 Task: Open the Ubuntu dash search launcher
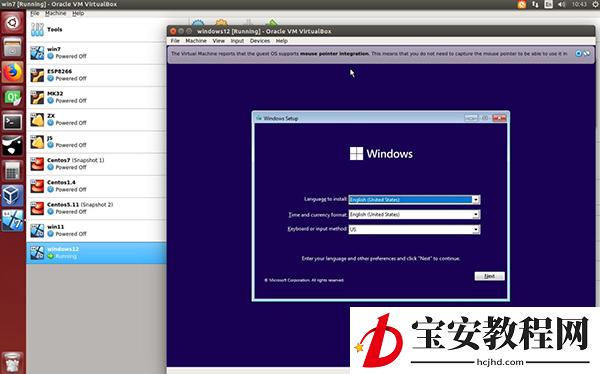tap(13, 23)
